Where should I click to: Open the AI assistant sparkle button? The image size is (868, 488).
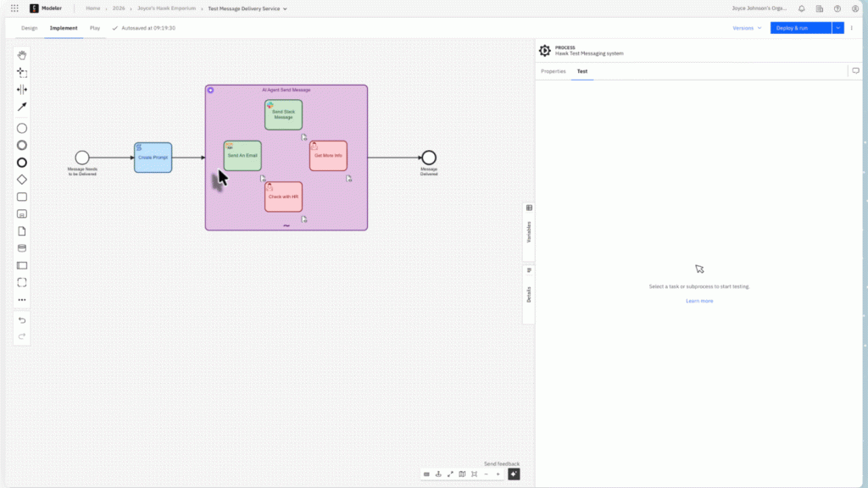(514, 474)
